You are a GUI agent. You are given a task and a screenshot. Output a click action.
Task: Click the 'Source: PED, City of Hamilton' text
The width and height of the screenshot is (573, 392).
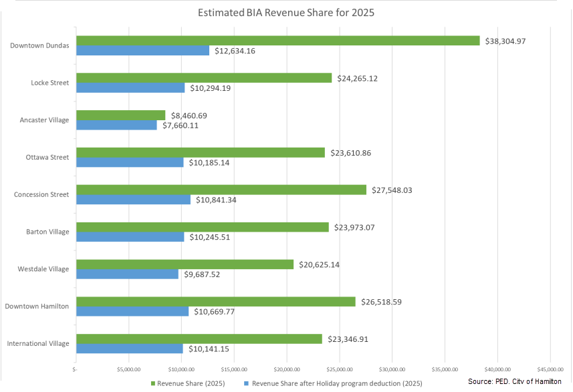pos(514,381)
